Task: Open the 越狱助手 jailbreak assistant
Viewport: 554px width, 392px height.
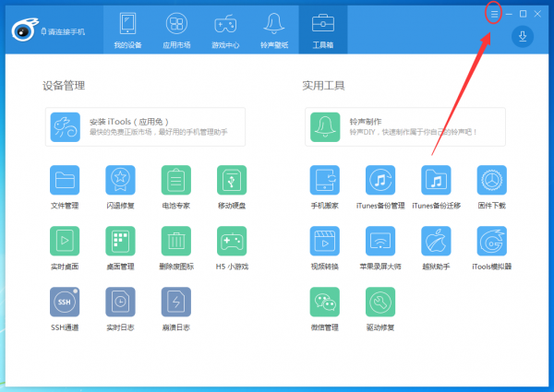Action: pos(436,241)
